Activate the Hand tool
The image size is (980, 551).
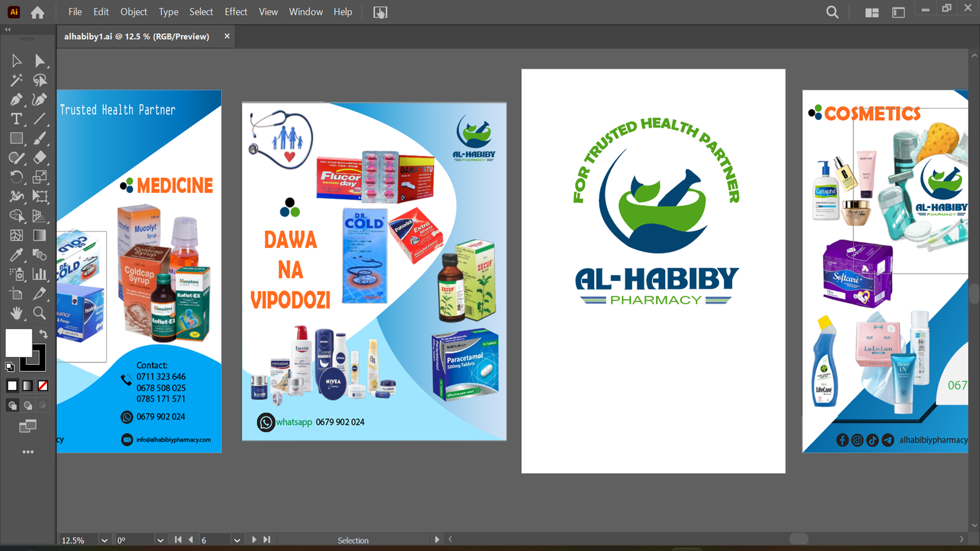(17, 313)
